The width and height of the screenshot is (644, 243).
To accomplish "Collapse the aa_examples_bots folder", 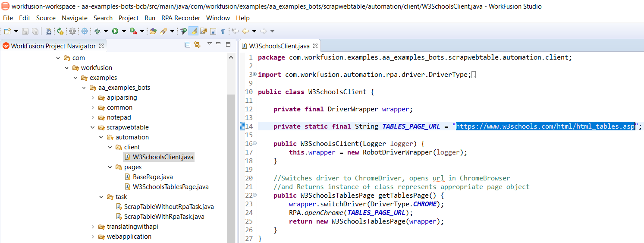I will (84, 88).
